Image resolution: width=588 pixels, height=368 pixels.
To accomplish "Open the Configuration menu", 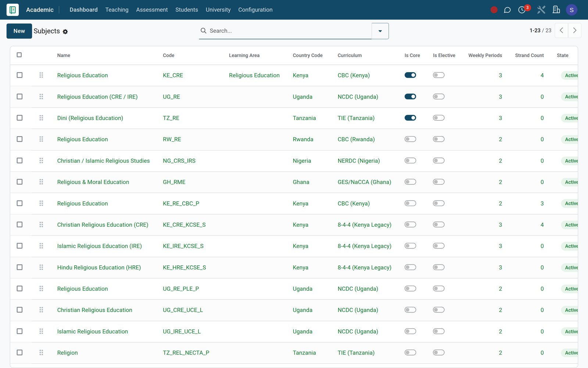I will click(255, 10).
